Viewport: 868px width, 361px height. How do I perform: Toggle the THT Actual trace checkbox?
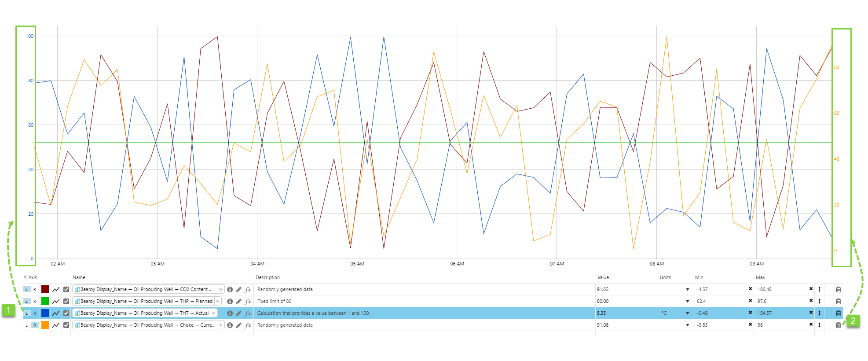[x=66, y=313]
